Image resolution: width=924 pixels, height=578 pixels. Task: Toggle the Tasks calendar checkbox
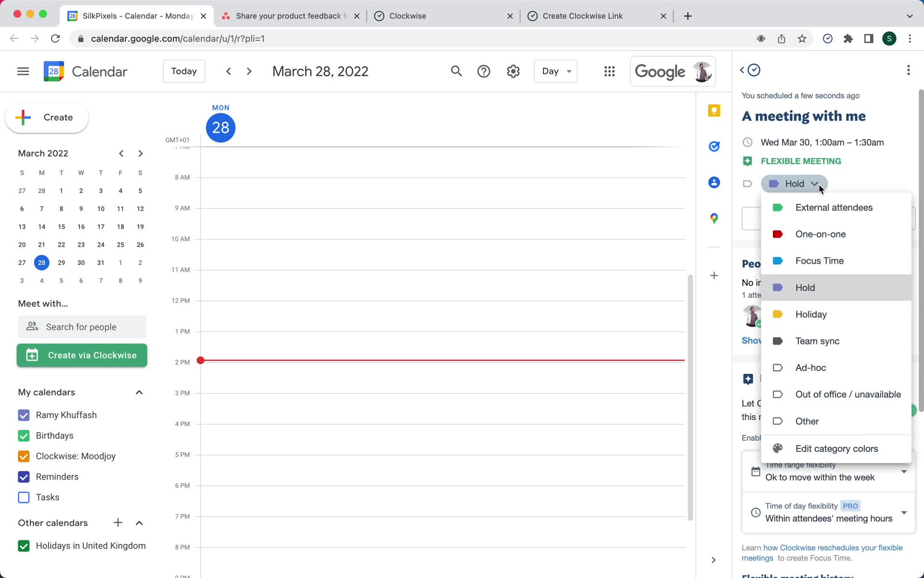click(23, 497)
